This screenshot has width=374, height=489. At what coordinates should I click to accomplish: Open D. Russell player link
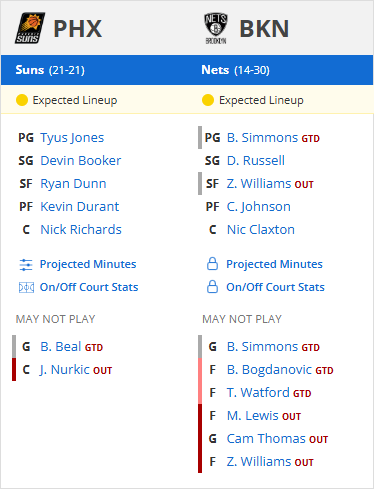tap(256, 161)
